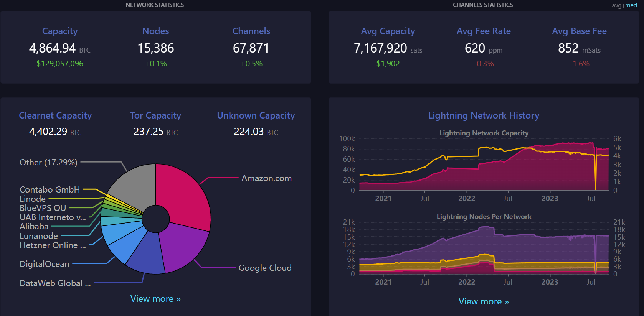Open View more link under pie chart
Screen dimensions: 644x316
[x=155, y=299]
